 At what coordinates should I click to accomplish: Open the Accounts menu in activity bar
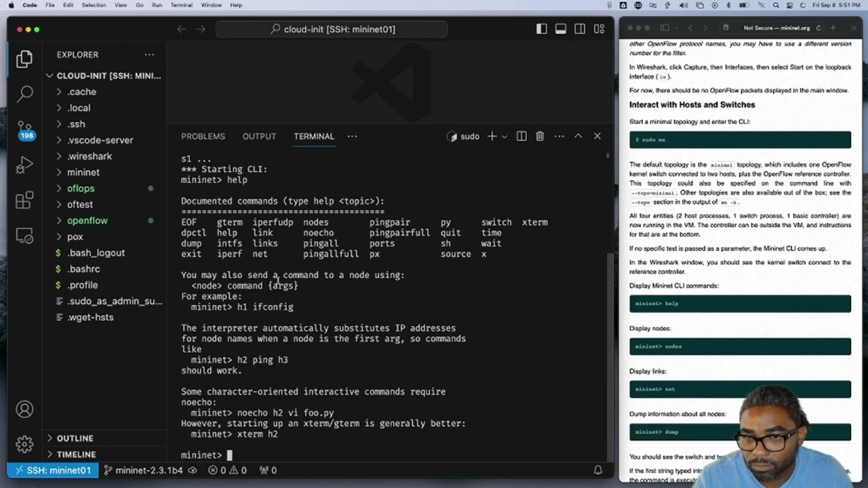coord(24,409)
